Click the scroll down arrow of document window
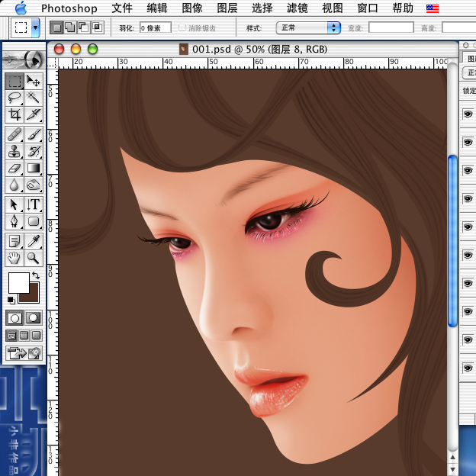The width and height of the screenshot is (476, 476). click(x=452, y=469)
